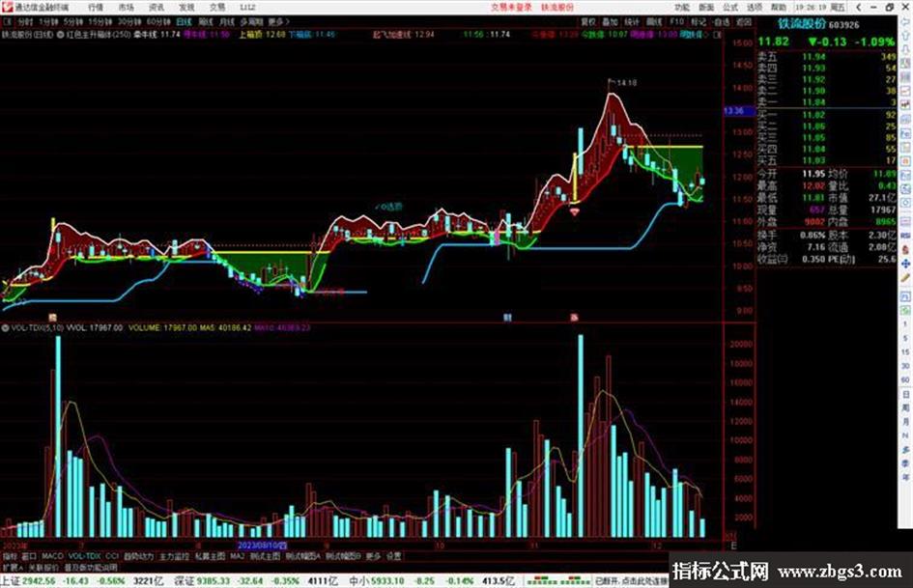Screen dimensions: 913x588
Task: Click the 叠加 overlay button
Action: [x=611, y=21]
